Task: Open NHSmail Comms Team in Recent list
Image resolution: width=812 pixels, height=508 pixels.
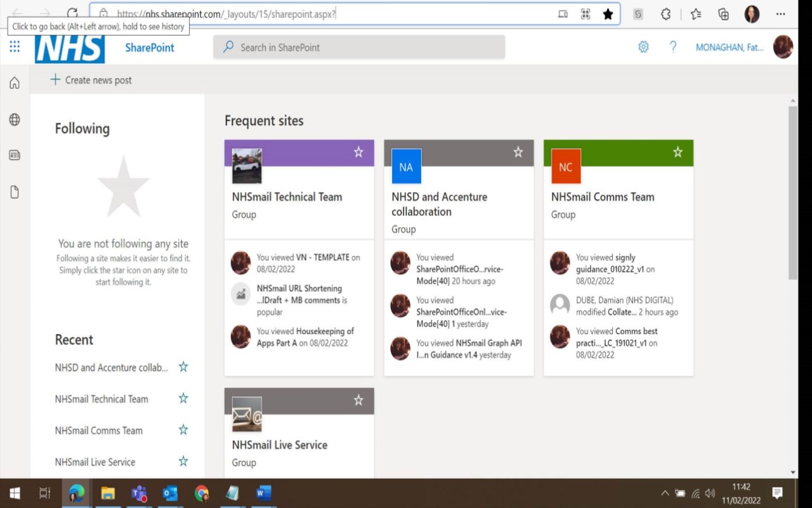Action: pyautogui.click(x=99, y=430)
